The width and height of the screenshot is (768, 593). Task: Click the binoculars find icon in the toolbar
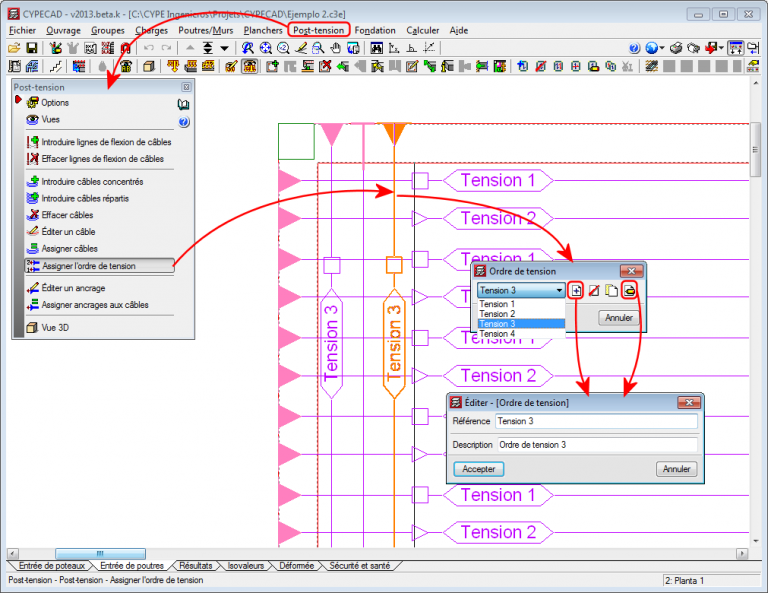tap(376, 48)
